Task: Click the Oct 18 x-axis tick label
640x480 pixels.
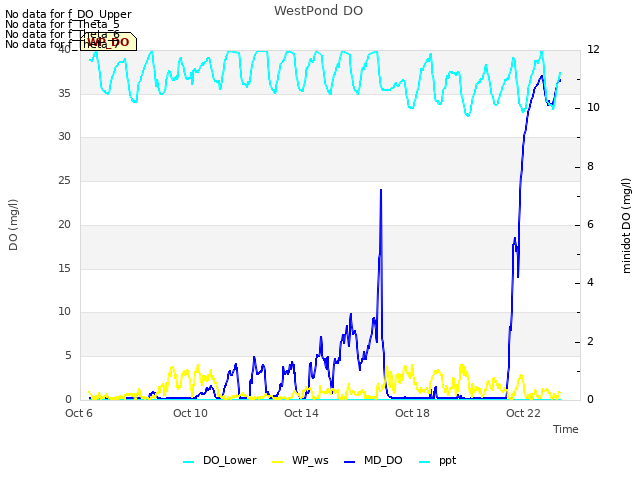Action: coord(412,413)
